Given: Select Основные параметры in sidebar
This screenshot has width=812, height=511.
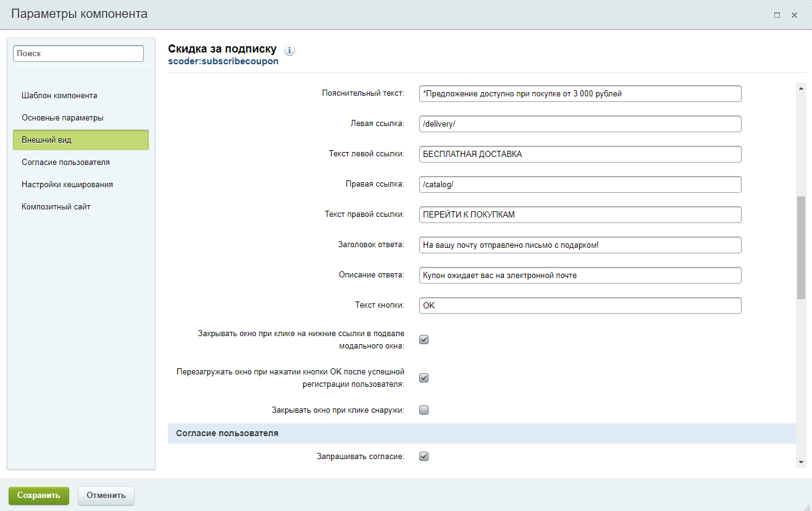Looking at the screenshot, I should [x=62, y=117].
